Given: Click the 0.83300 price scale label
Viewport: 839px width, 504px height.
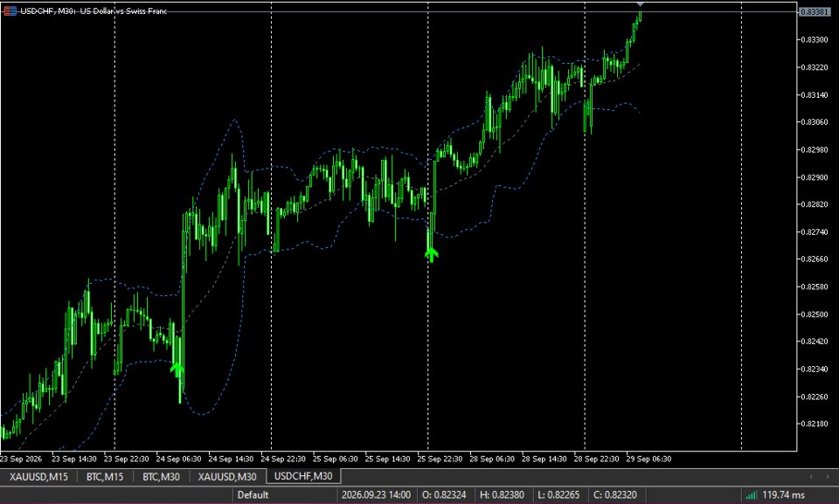Looking at the screenshot, I should tap(815, 39).
